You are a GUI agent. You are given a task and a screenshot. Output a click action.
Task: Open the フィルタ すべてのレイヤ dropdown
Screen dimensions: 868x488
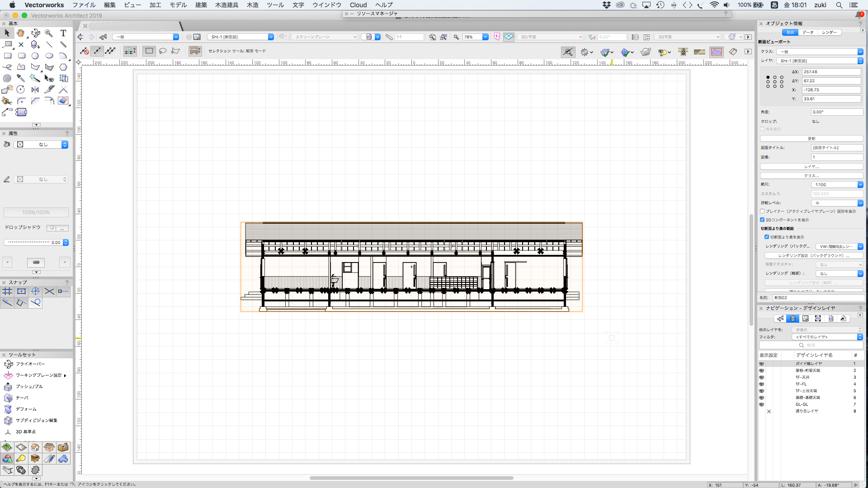828,337
